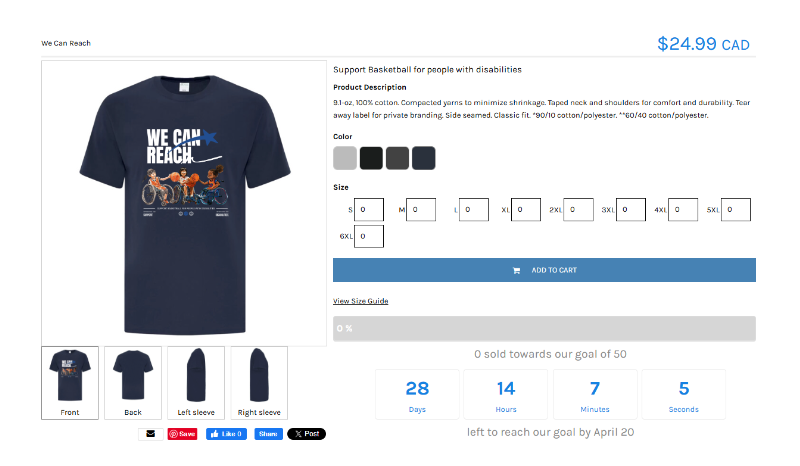800x466 pixels.
Task: Click the main navy t-shirt product image
Action: point(184,204)
